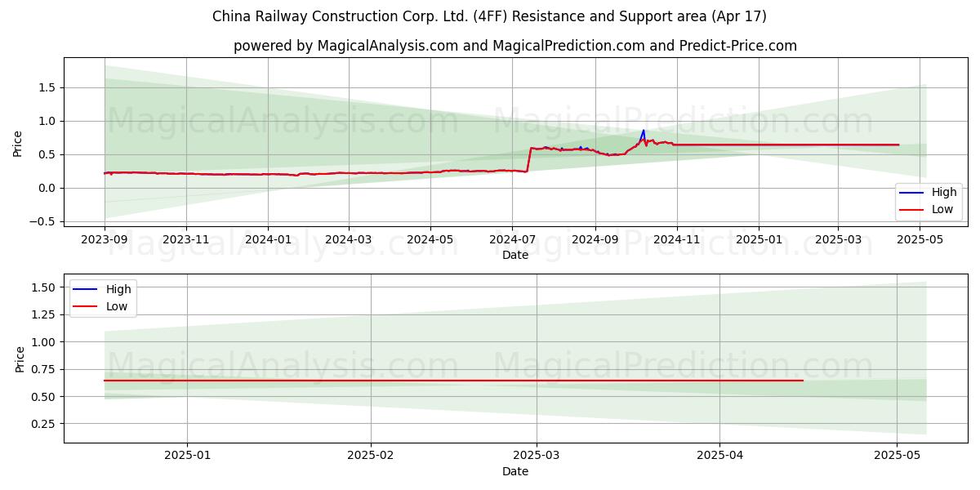980x490 pixels.
Task: Click the 0.25 y-axis tick on the lower chart
Action: (x=45, y=424)
